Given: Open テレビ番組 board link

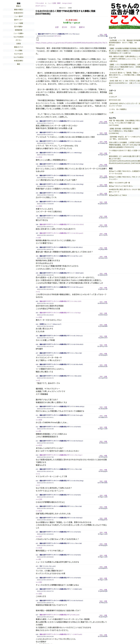Looking at the screenshot, I should pyautogui.click(x=18, y=50).
